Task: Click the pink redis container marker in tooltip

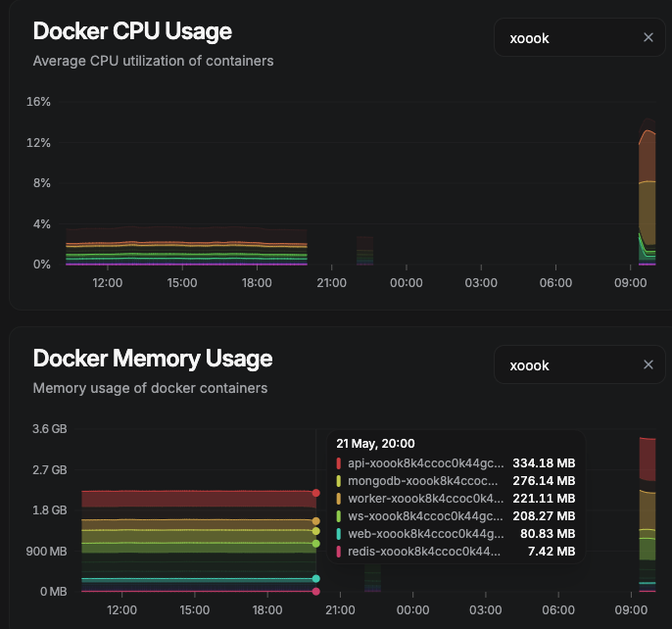Action: pyautogui.click(x=339, y=552)
